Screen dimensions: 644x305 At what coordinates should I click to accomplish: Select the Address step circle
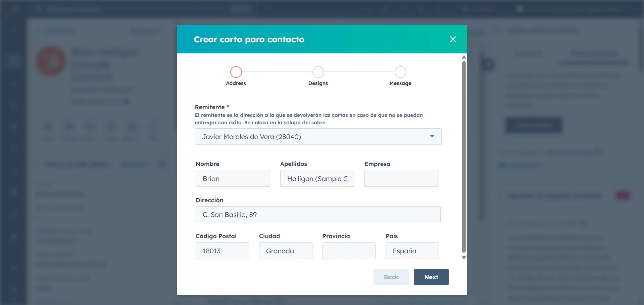236,72
